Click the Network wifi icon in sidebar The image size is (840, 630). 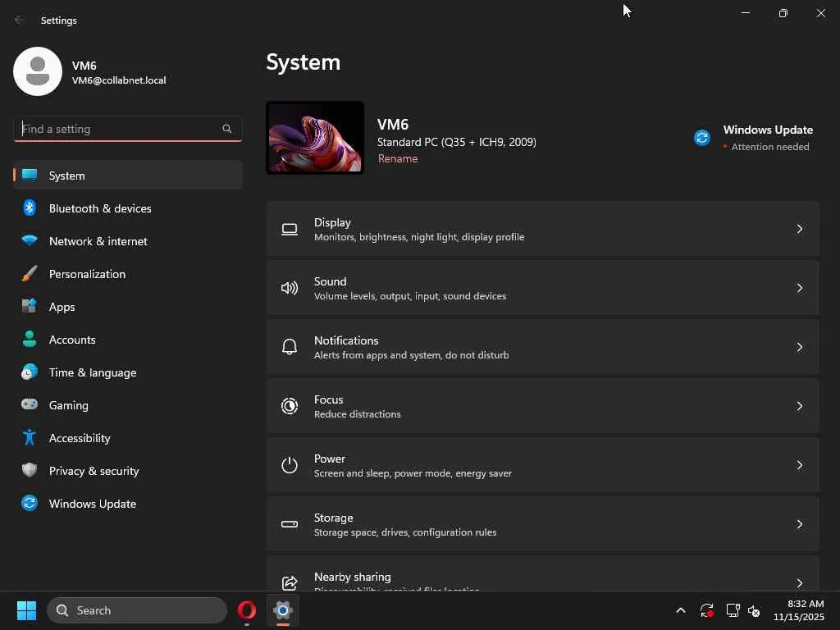point(30,240)
